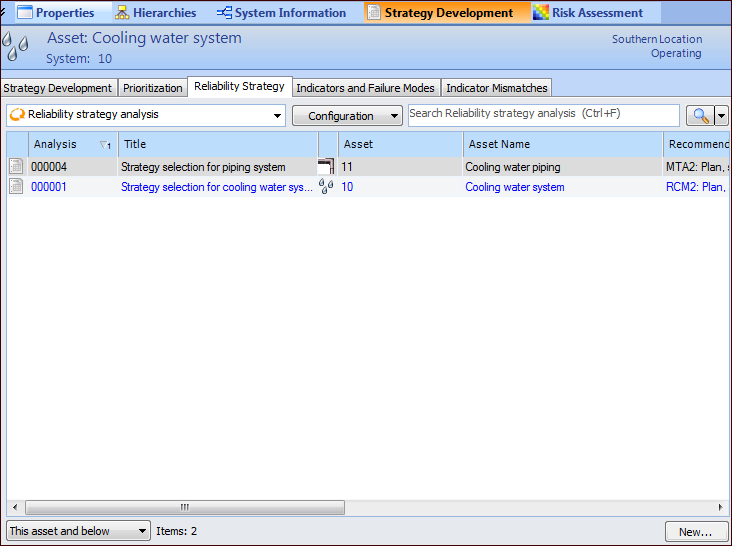Select 'Strategy selection for piping system' title
Viewport: 732px width, 546px height.
point(203,167)
